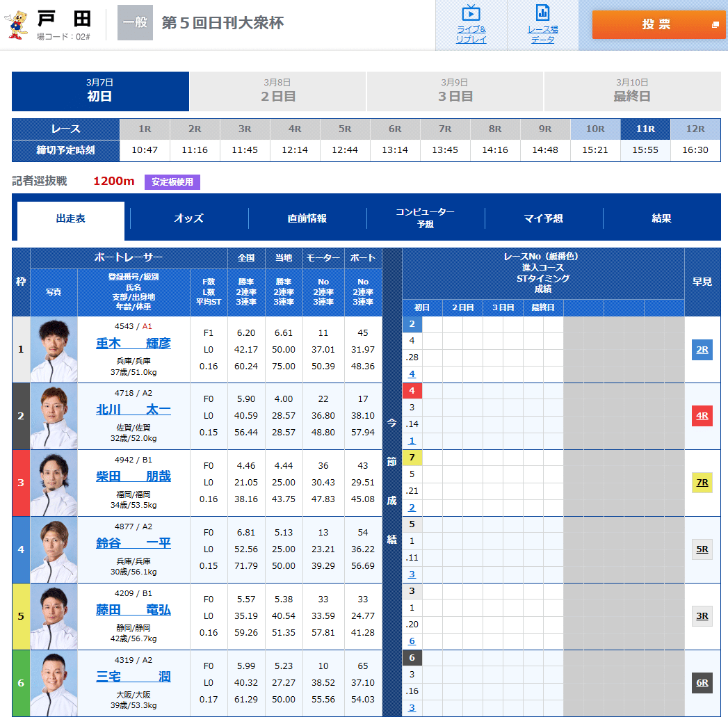Switch to the 結果 tab
This screenshot has width=728, height=724.
click(x=661, y=219)
